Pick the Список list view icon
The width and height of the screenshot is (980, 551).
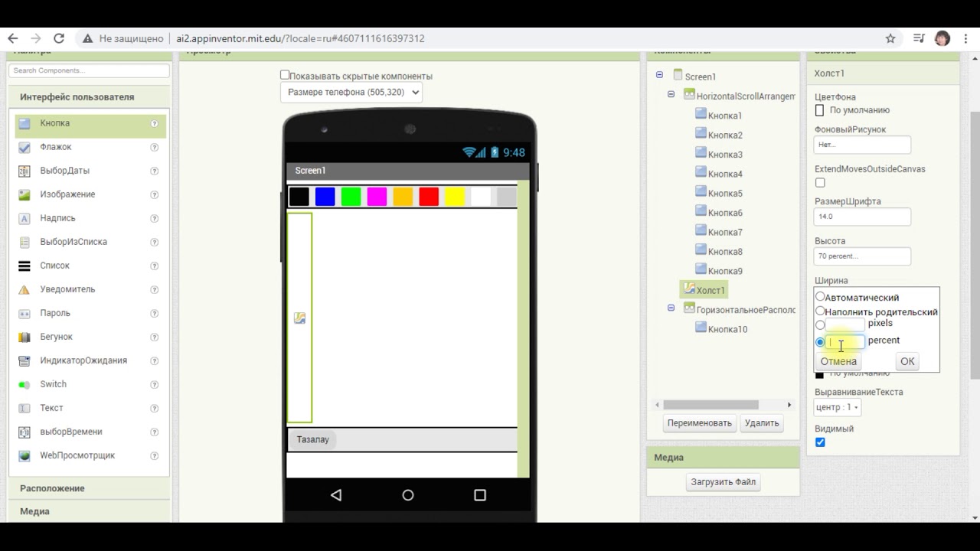pyautogui.click(x=24, y=266)
